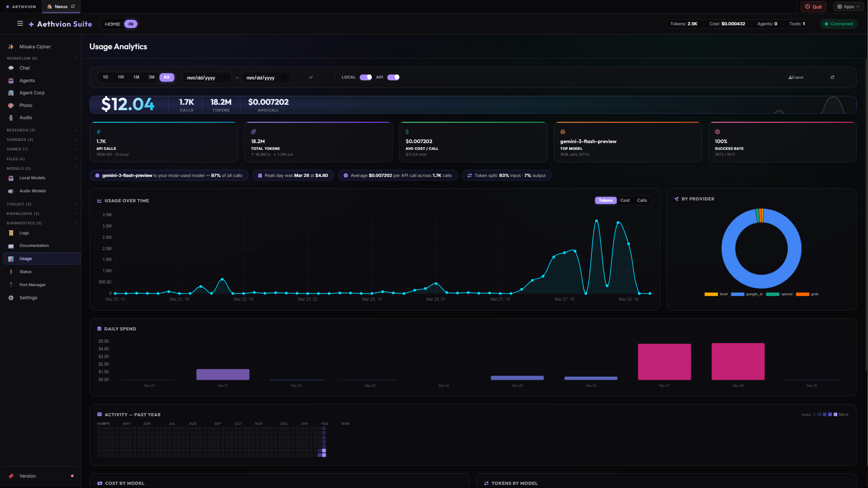Viewport: 868px width, 488px height.
Task: Turn off the API filter toggle
Action: pyautogui.click(x=393, y=77)
